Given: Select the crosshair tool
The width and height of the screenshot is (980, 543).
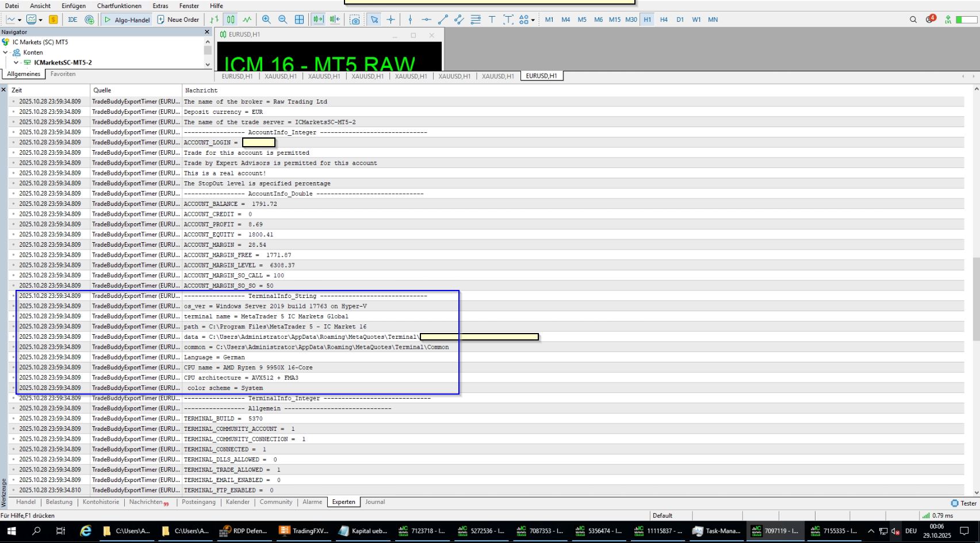Looking at the screenshot, I should (391, 20).
